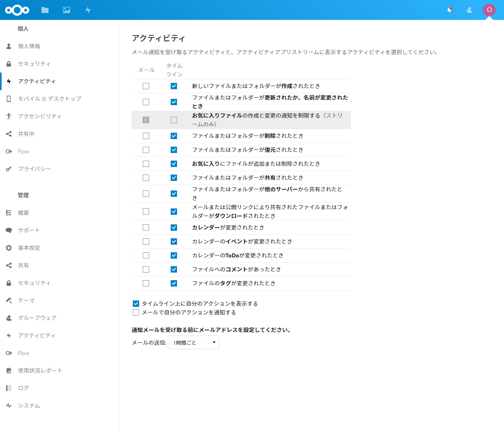
Task: Click the サポート speech bubble icon
Action: pyautogui.click(x=9, y=230)
